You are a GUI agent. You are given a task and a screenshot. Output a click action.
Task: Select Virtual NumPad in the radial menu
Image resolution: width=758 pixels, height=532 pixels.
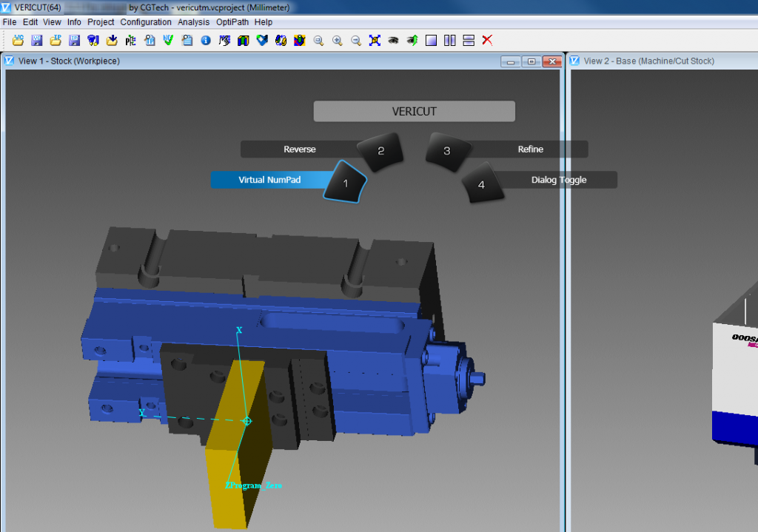[269, 180]
